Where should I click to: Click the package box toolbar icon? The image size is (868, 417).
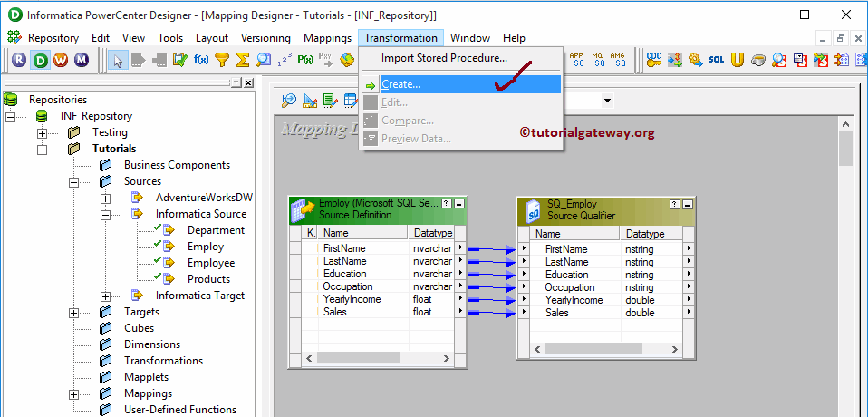click(347, 60)
